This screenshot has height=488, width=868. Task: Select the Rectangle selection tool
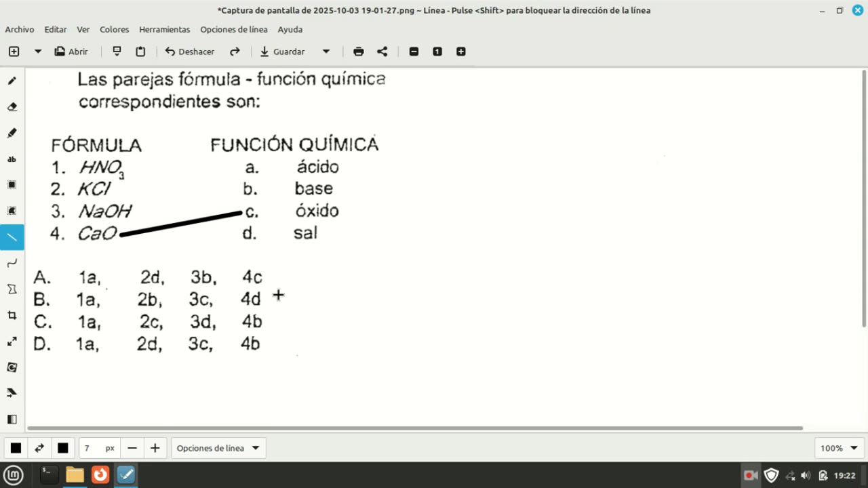[12, 185]
